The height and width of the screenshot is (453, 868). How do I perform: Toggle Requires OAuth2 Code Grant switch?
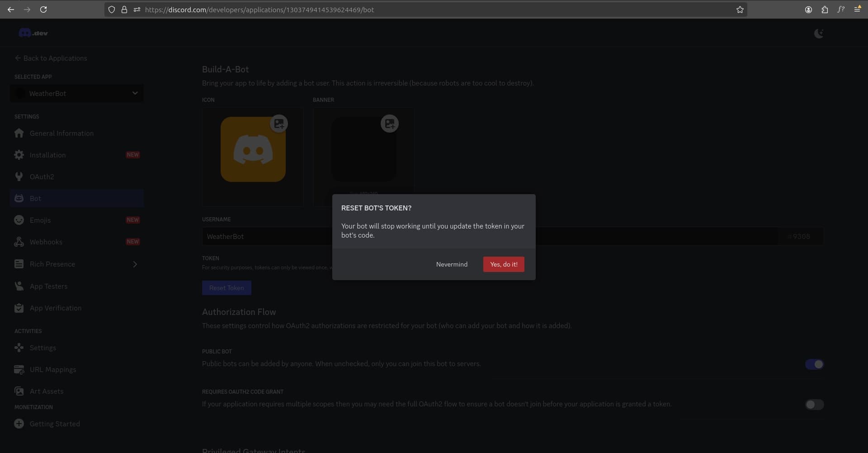(814, 405)
